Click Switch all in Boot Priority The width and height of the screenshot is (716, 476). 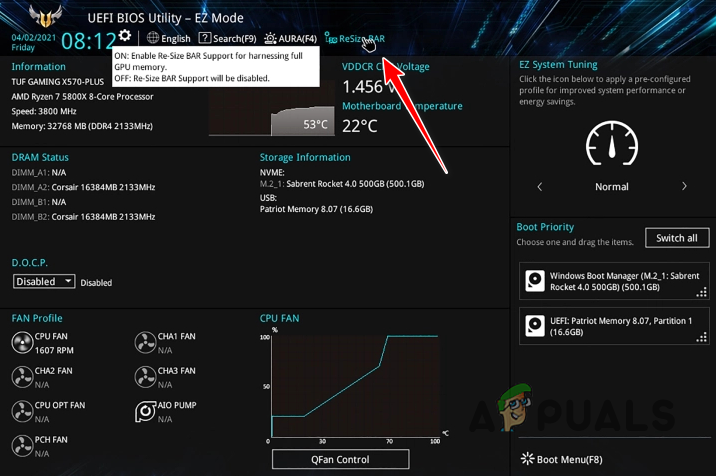tap(677, 238)
